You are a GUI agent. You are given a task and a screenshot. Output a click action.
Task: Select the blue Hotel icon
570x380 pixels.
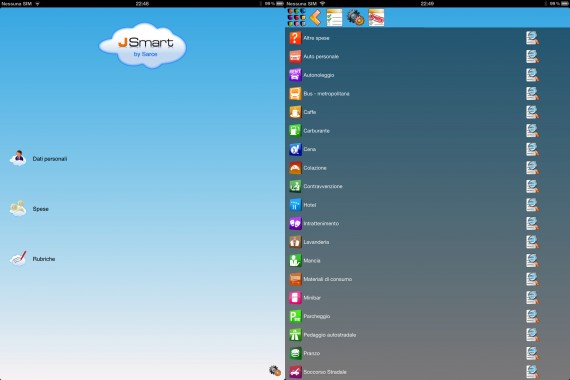click(x=295, y=205)
